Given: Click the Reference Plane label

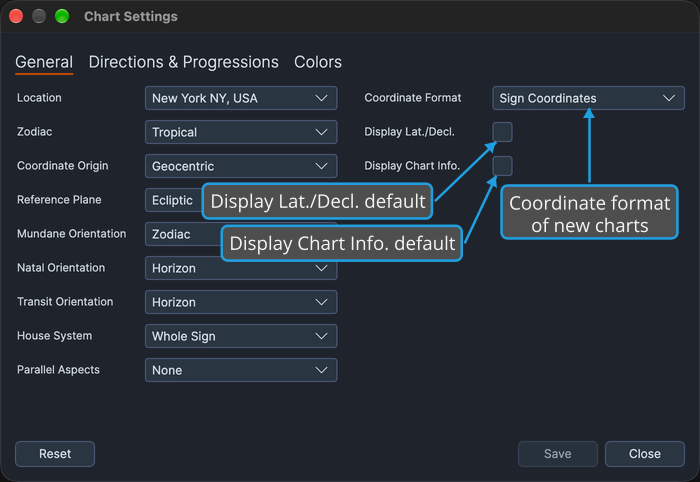Looking at the screenshot, I should tap(59, 199).
